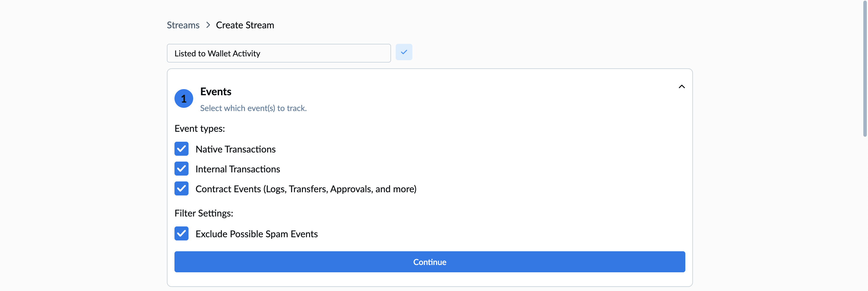Click the Create Stream breadcrumb title
This screenshot has height=291, width=868.
point(245,25)
